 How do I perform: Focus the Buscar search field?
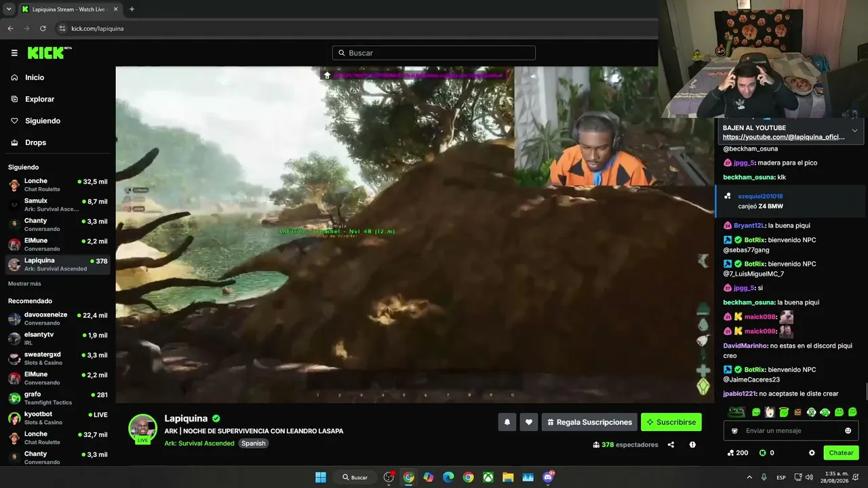434,53
